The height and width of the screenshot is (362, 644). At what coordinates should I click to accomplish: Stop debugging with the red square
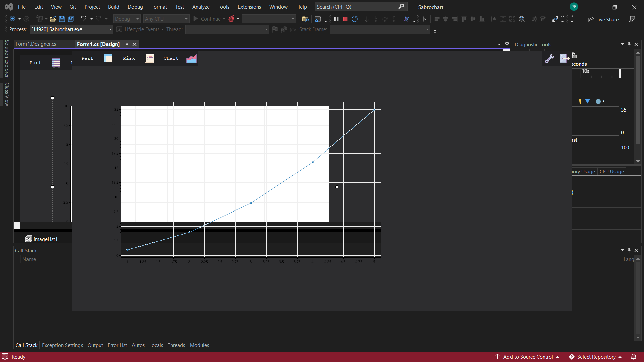(x=345, y=19)
